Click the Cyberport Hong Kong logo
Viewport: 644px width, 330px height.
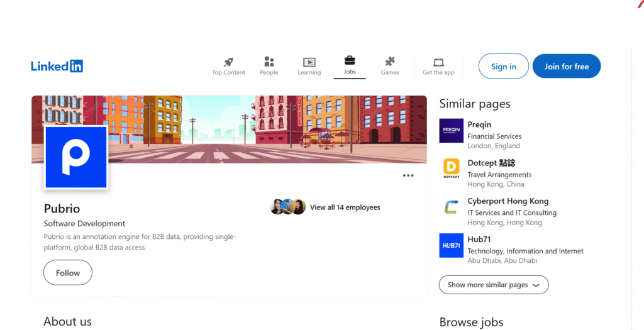tap(451, 207)
